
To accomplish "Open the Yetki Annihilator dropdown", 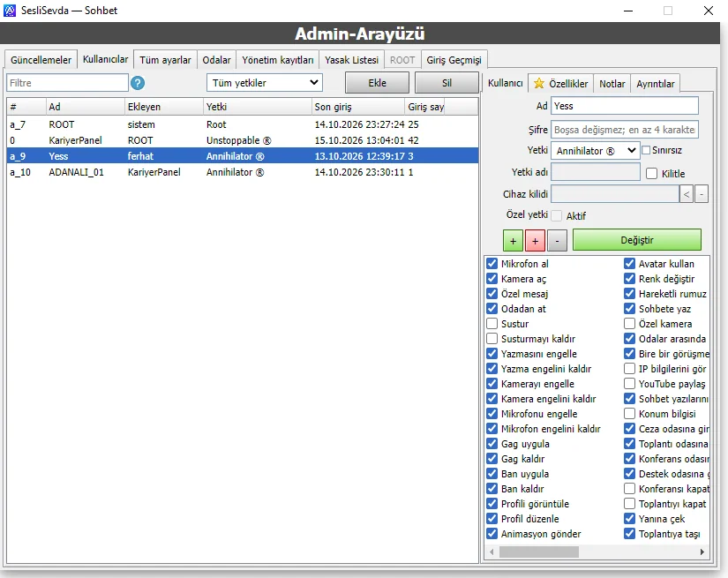I will coord(596,150).
